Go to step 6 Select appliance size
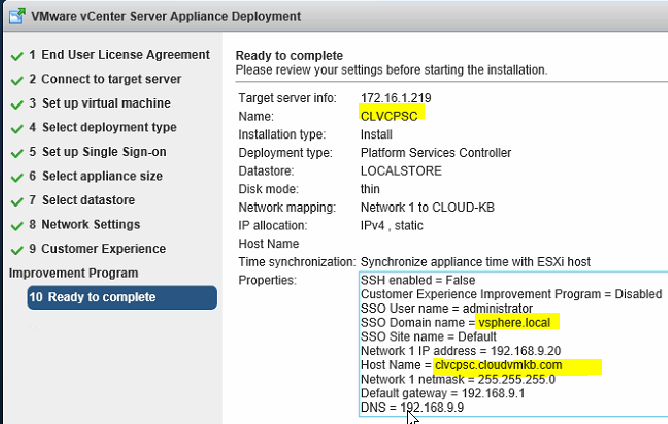668x424 pixels. point(96,176)
